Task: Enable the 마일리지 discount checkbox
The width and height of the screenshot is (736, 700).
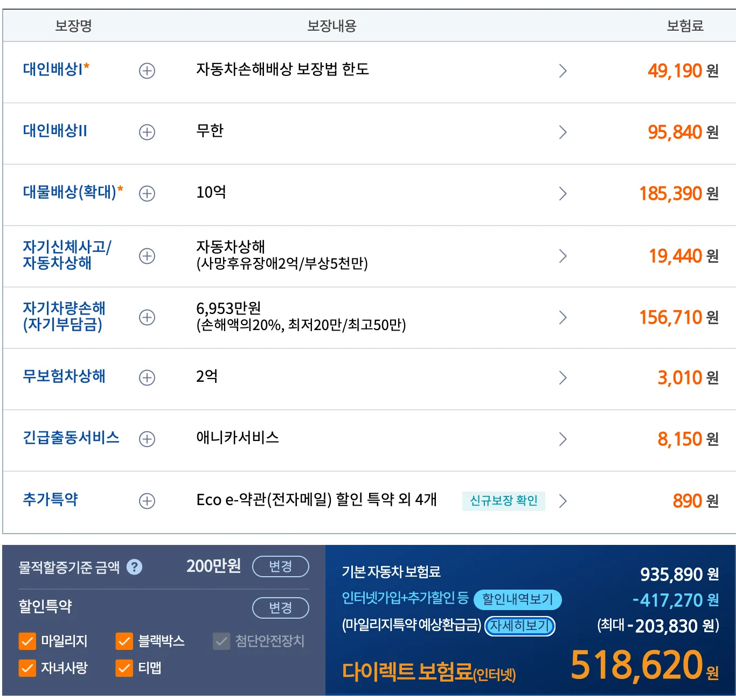Action: [27, 641]
